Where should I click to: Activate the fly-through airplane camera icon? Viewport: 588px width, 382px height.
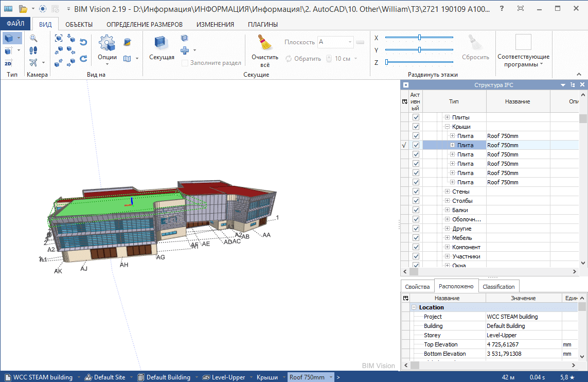33,62
